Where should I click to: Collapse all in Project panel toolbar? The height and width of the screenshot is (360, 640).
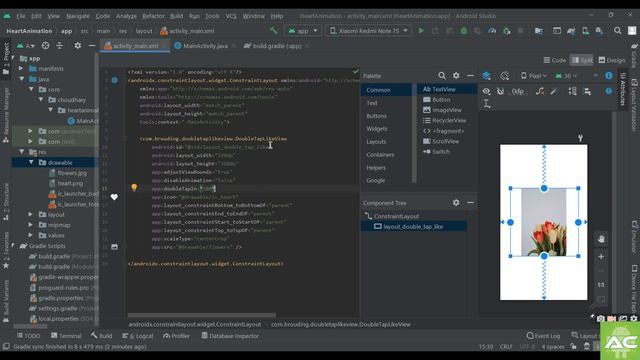[60, 46]
